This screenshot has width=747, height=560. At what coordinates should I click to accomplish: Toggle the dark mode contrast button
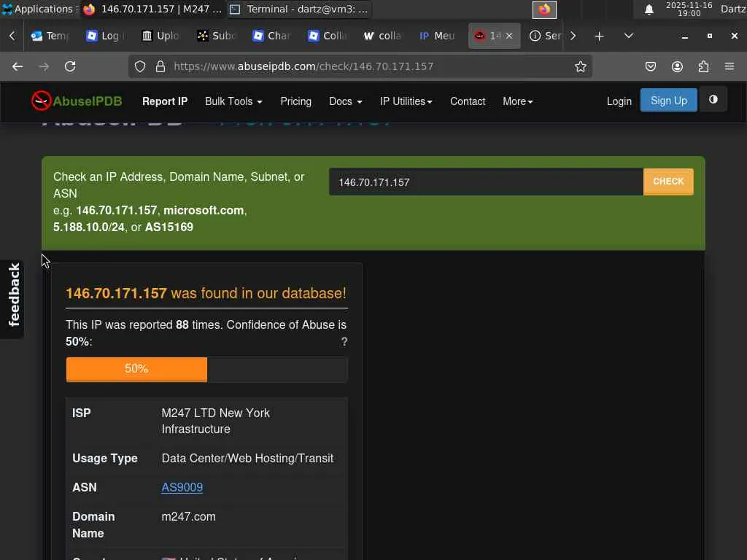coord(713,99)
